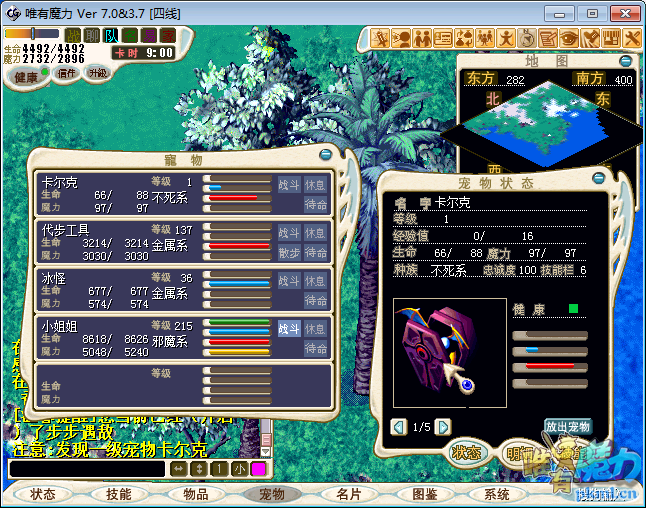Viewport: 646px width, 508px height.
Task: Click the wrench and screwdriver settings icon
Action: pyautogui.click(x=632, y=39)
